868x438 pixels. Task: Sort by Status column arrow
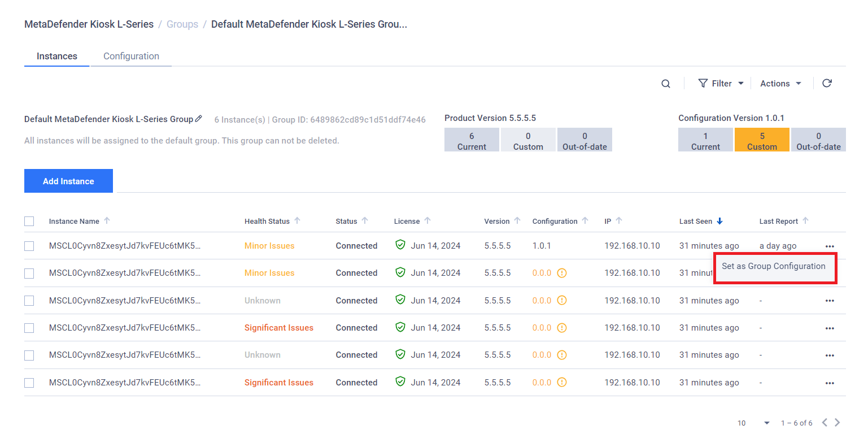click(x=365, y=221)
